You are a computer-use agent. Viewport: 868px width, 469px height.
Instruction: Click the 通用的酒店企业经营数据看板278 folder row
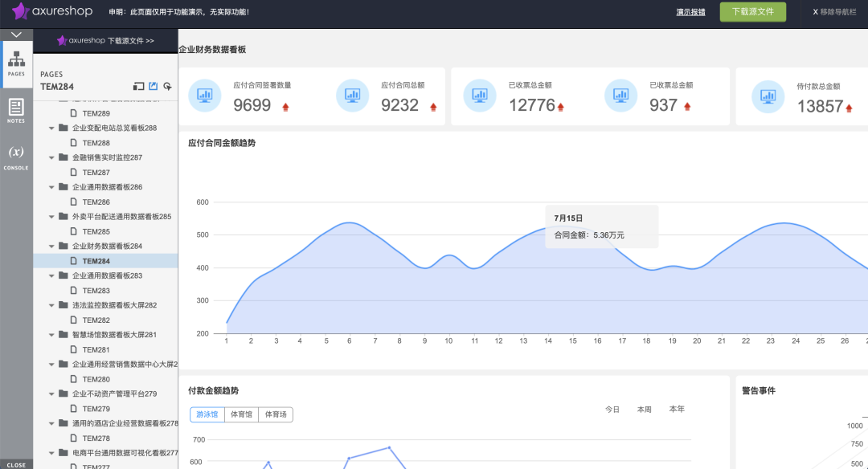106,423
